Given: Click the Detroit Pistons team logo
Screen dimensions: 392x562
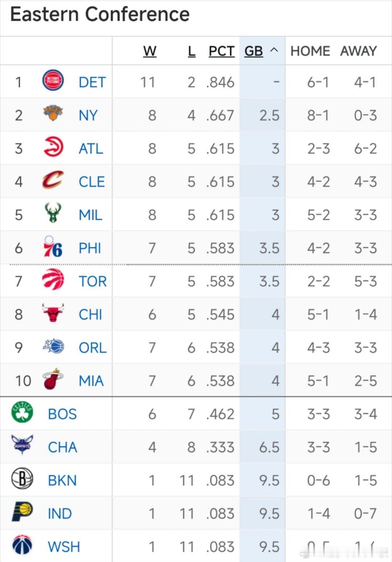Looking at the screenshot, I should tap(53, 81).
